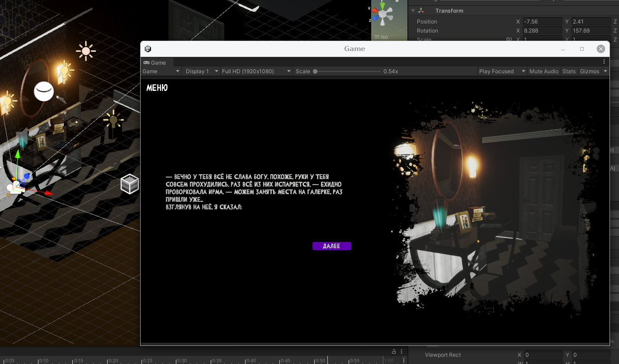The height and width of the screenshot is (364, 619).
Task: Click the Scale slider handle
Action: (x=315, y=71)
